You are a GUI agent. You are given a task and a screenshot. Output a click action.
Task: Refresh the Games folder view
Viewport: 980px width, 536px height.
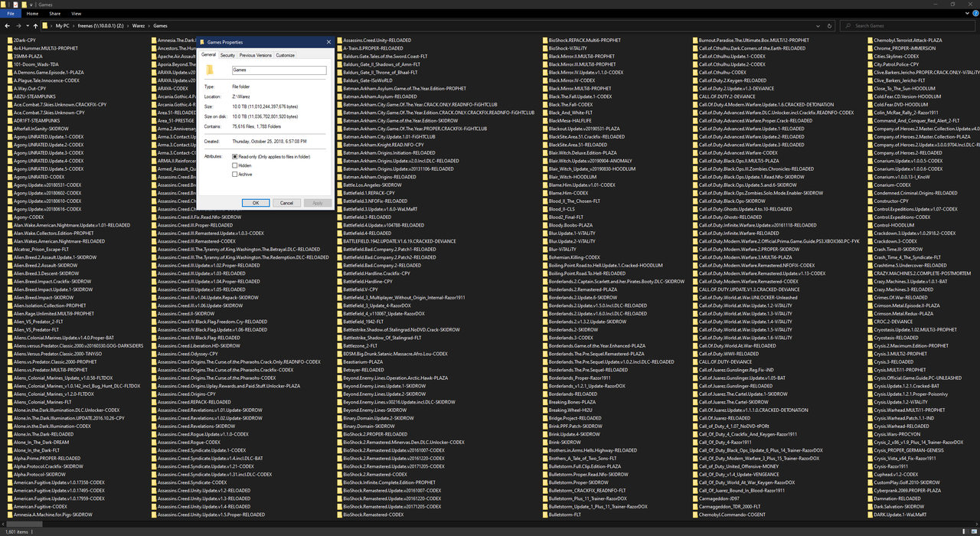click(x=829, y=25)
